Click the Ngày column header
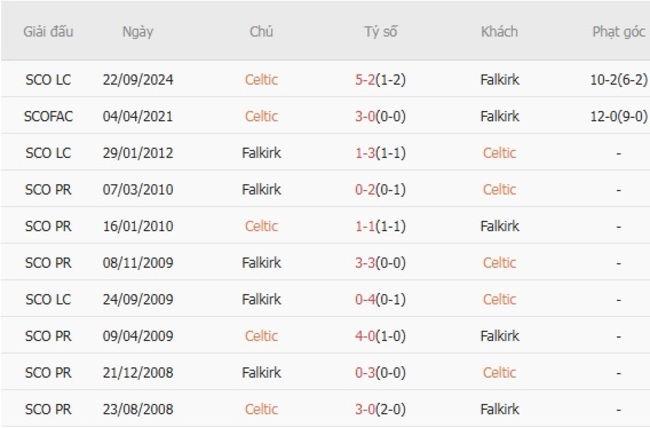This screenshot has width=650, height=428. (x=137, y=31)
